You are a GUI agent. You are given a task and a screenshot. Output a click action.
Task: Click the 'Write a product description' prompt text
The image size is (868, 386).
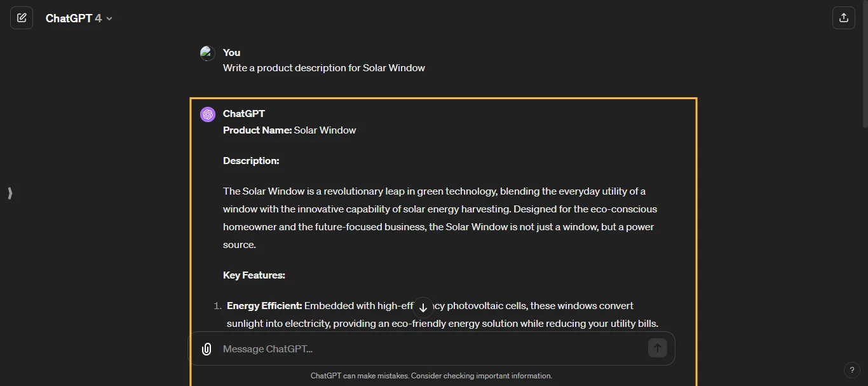(324, 68)
